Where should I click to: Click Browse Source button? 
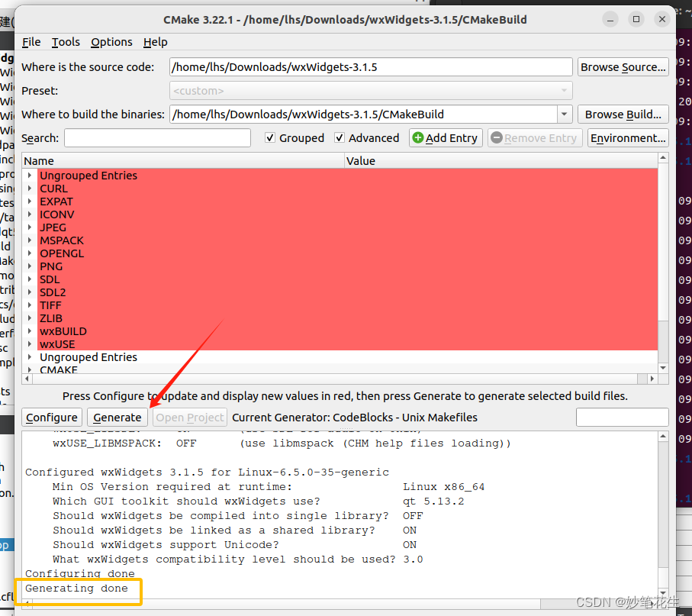click(623, 66)
